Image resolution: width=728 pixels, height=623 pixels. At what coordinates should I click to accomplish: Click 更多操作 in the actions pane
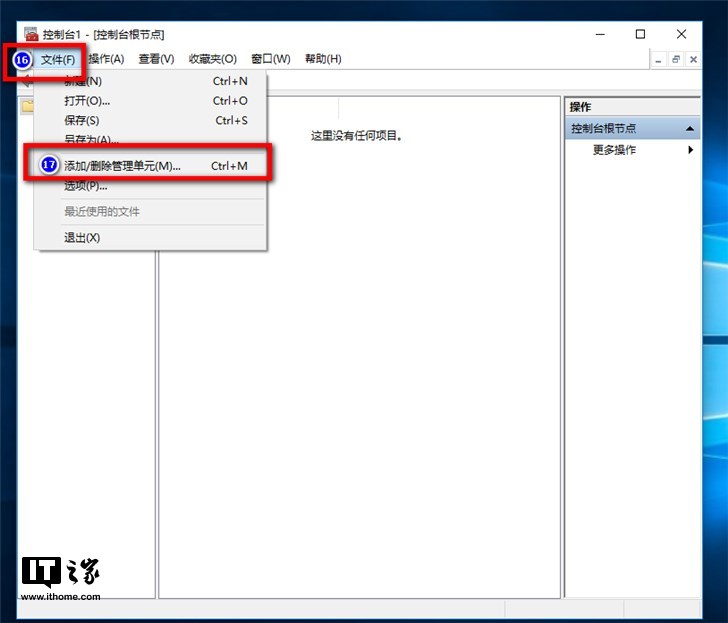point(614,149)
